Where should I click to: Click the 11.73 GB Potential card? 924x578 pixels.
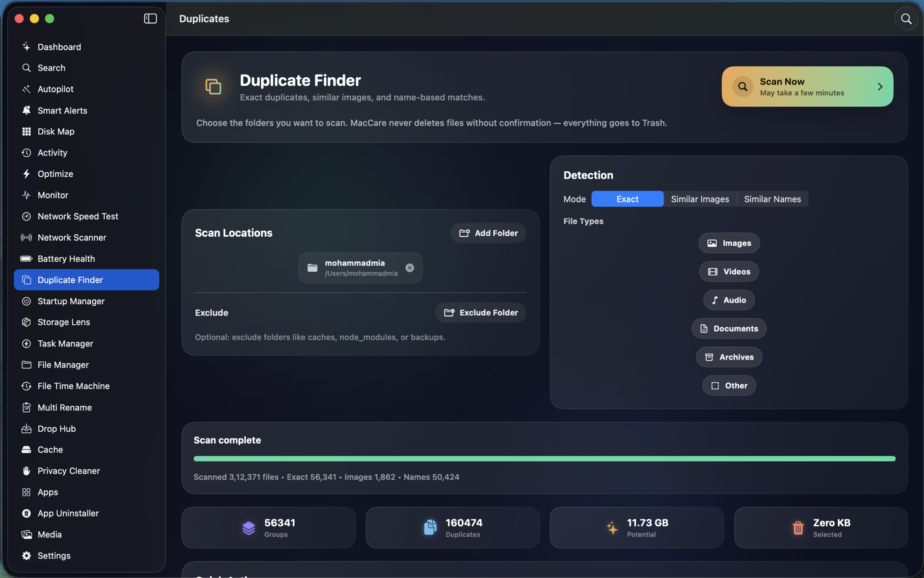coord(637,527)
